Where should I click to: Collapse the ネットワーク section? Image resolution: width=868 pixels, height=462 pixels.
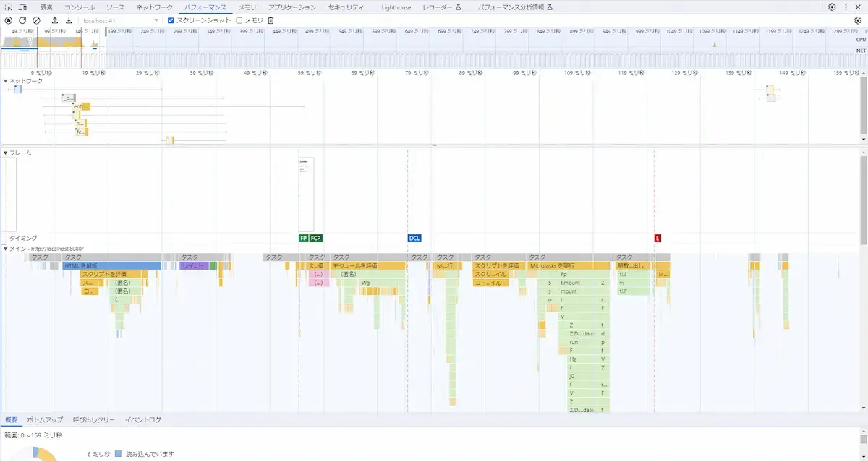click(x=6, y=82)
